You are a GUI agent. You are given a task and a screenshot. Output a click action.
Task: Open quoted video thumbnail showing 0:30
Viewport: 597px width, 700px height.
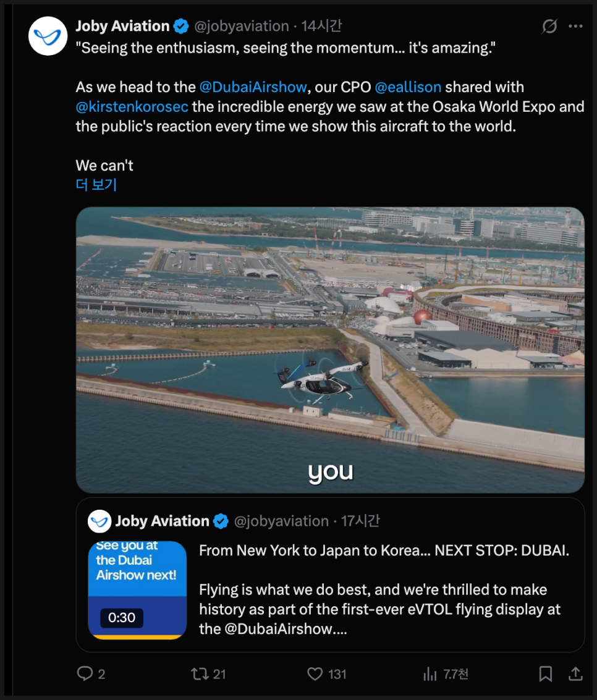click(137, 590)
